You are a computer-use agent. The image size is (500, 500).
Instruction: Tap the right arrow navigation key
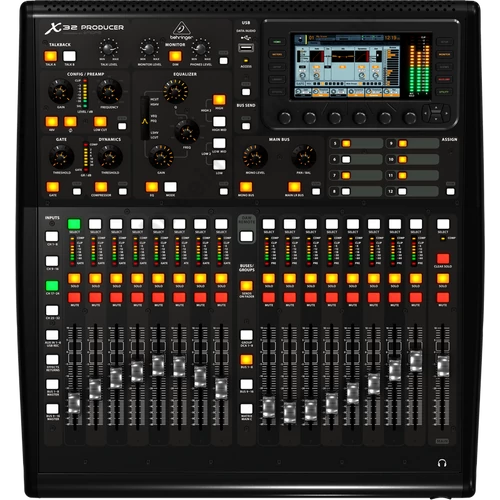446,113
